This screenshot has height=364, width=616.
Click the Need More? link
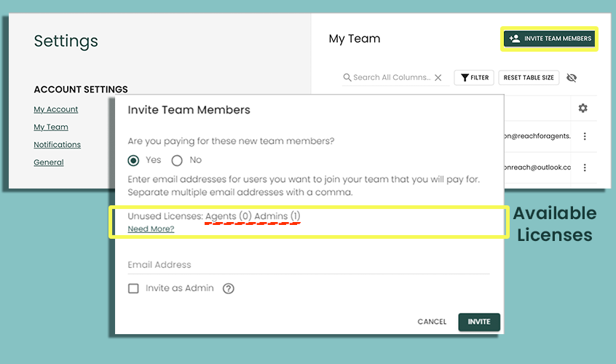pos(151,229)
